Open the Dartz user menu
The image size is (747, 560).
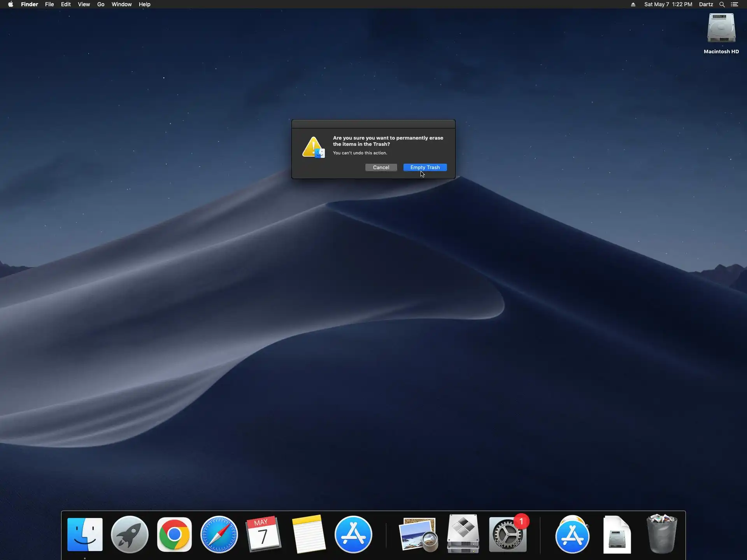[706, 4]
